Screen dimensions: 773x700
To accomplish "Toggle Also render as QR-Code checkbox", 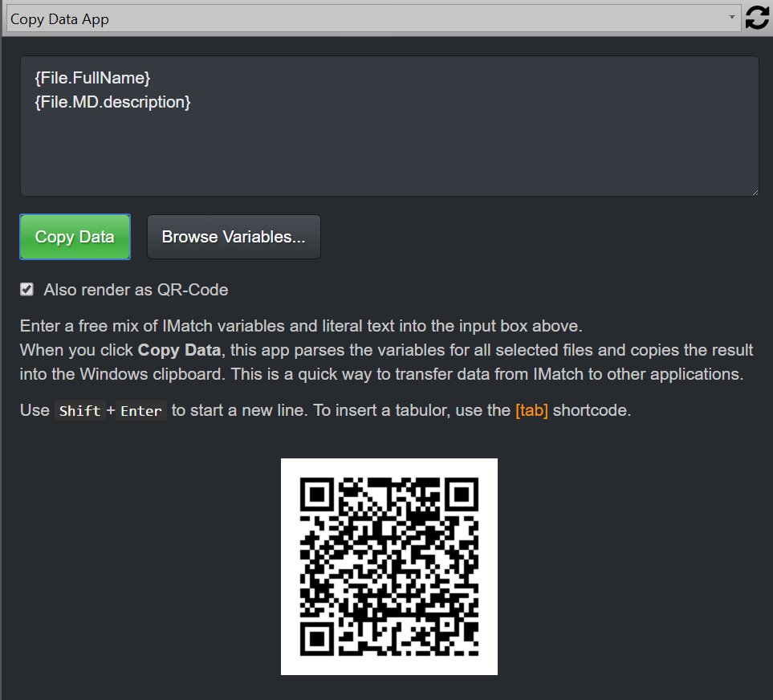I will point(27,289).
